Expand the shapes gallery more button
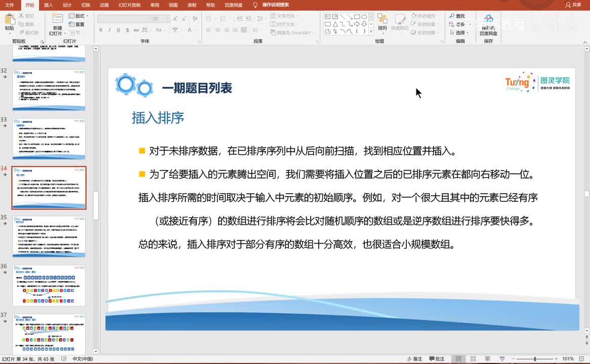 (x=371, y=31)
